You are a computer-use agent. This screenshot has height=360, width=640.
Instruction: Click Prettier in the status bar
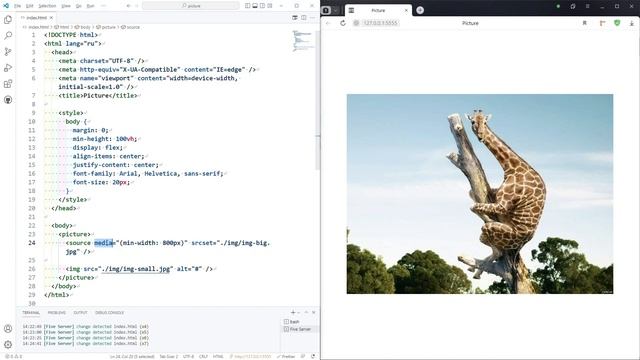click(x=286, y=356)
